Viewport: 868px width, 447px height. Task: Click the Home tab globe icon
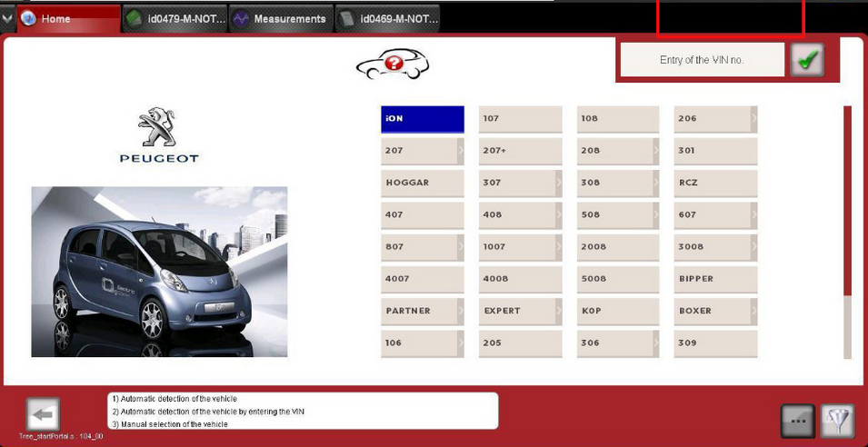click(27, 19)
